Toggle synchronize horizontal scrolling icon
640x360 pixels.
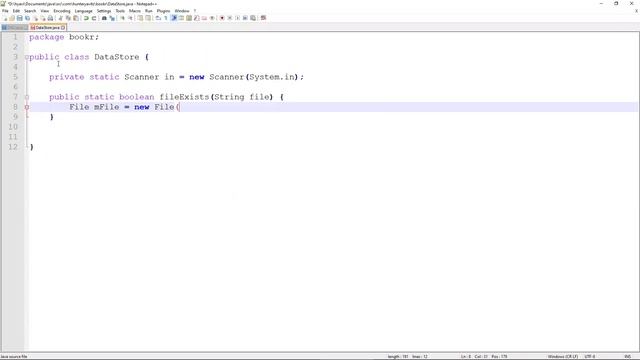tap(148, 18)
